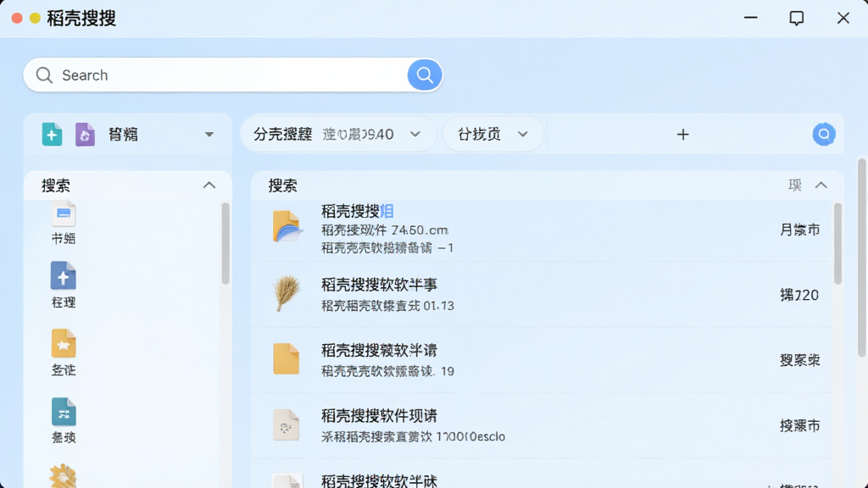Click the subtitle text ending in esclo
The image size is (868, 488).
pos(413,436)
